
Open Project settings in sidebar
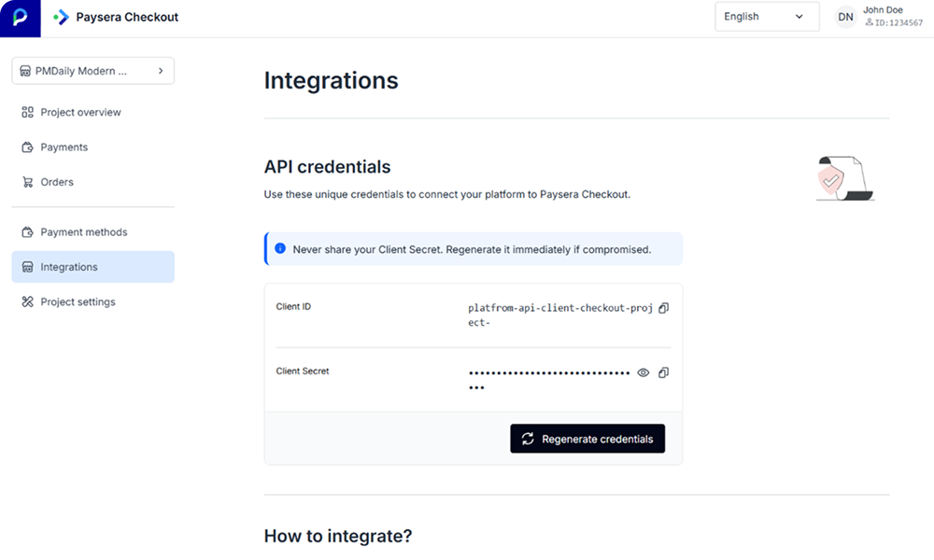point(92,301)
